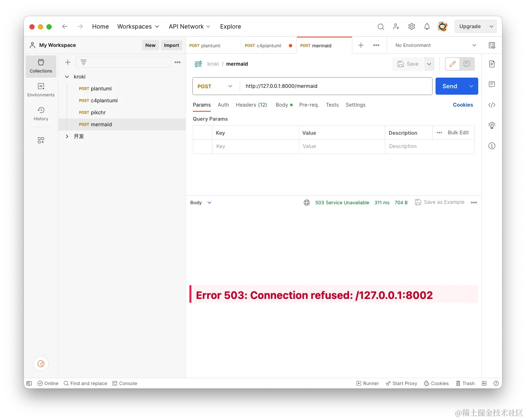Open No Environment selector
Image resolution: width=526 pixels, height=420 pixels.
pyautogui.click(x=435, y=45)
